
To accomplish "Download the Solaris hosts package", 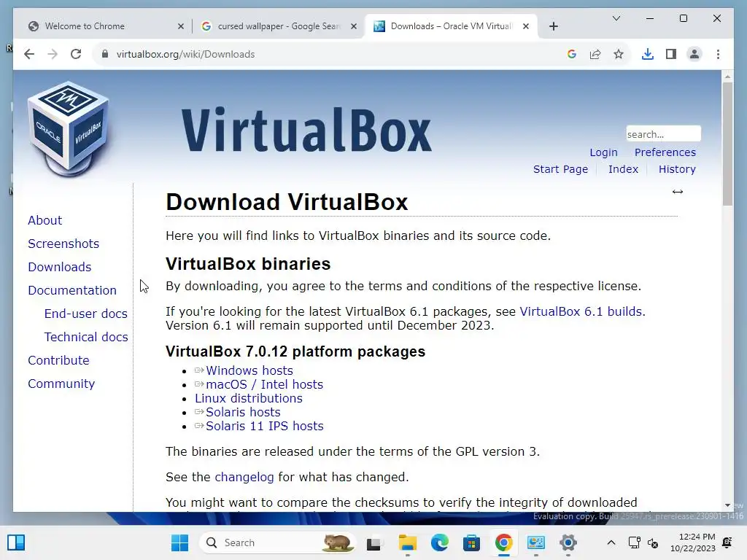I will tap(243, 412).
